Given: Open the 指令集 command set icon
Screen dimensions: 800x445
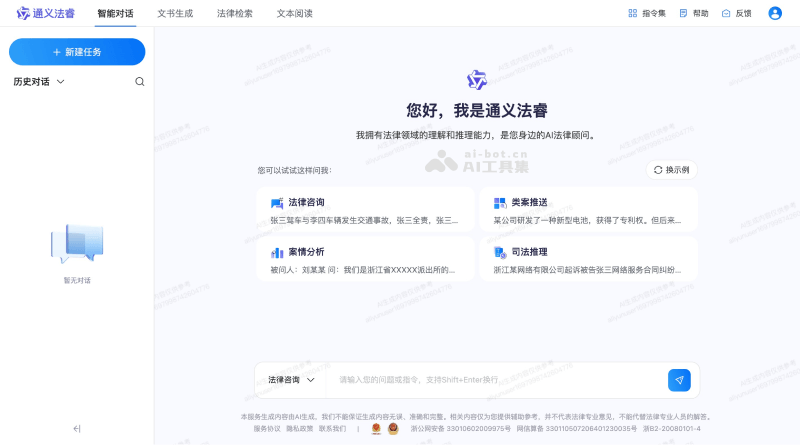Looking at the screenshot, I should point(632,13).
